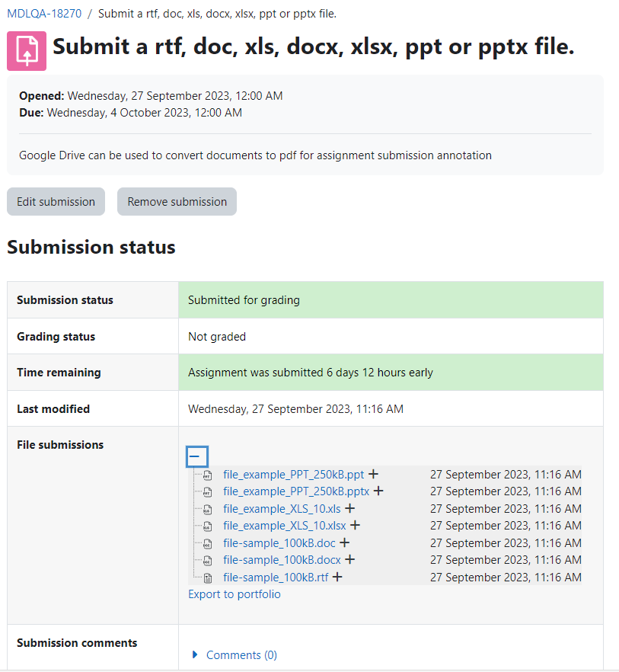619x672 pixels.
Task: Click the doc file type icon
Action: pyautogui.click(x=208, y=543)
